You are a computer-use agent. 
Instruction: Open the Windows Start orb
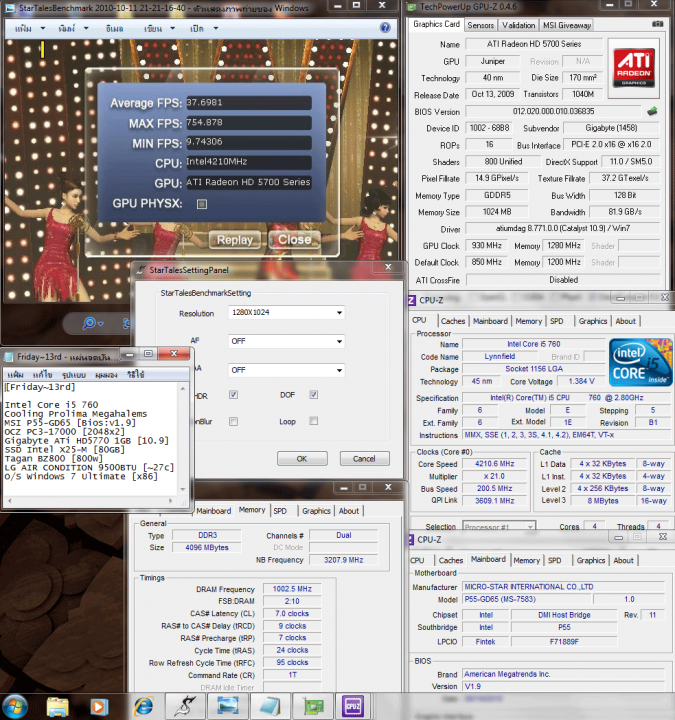[15, 706]
